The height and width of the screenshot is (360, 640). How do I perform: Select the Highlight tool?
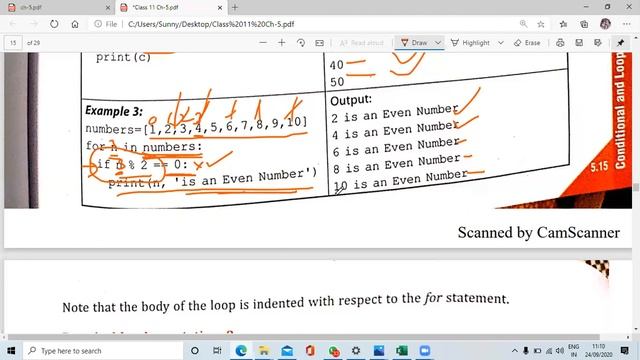coord(470,42)
